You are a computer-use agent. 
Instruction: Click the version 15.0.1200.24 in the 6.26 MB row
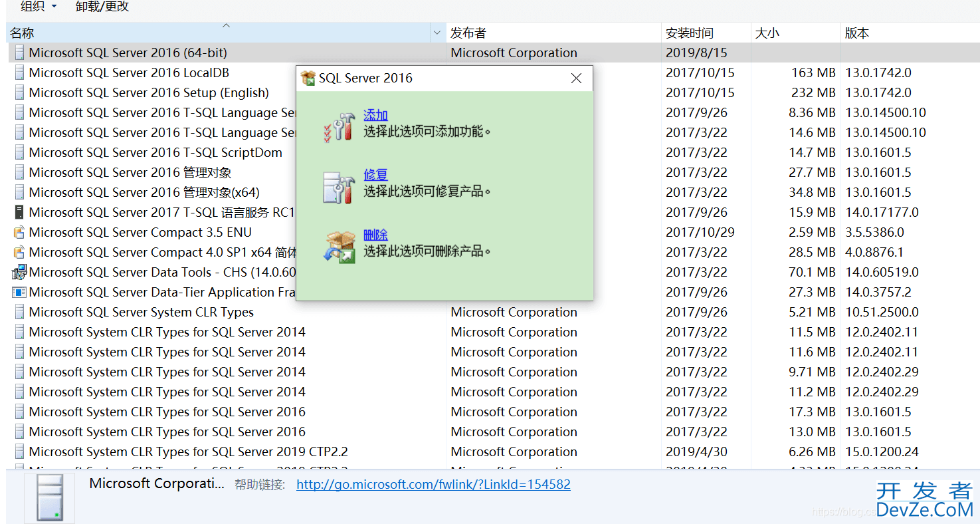[882, 452]
